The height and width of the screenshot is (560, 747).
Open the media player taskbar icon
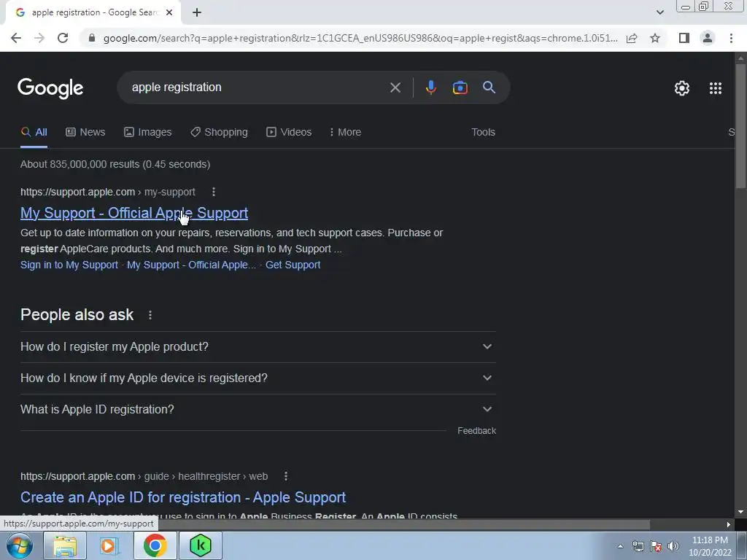pos(109,545)
